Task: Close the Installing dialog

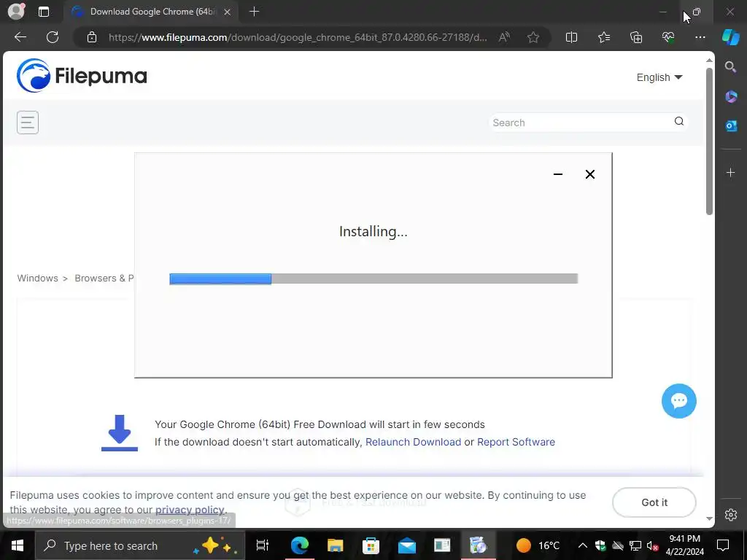Action: click(x=589, y=174)
